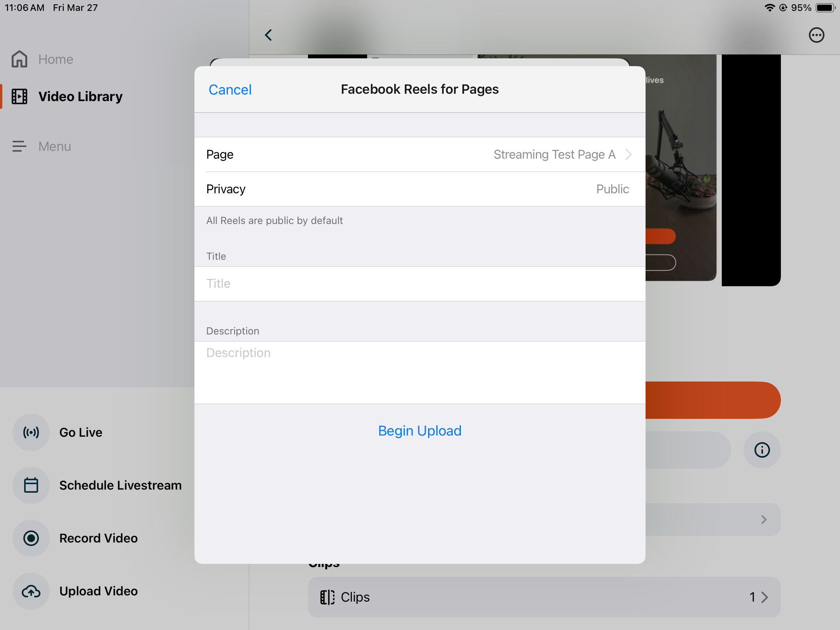
Task: Tap the Go Live broadcast icon
Action: (x=31, y=432)
